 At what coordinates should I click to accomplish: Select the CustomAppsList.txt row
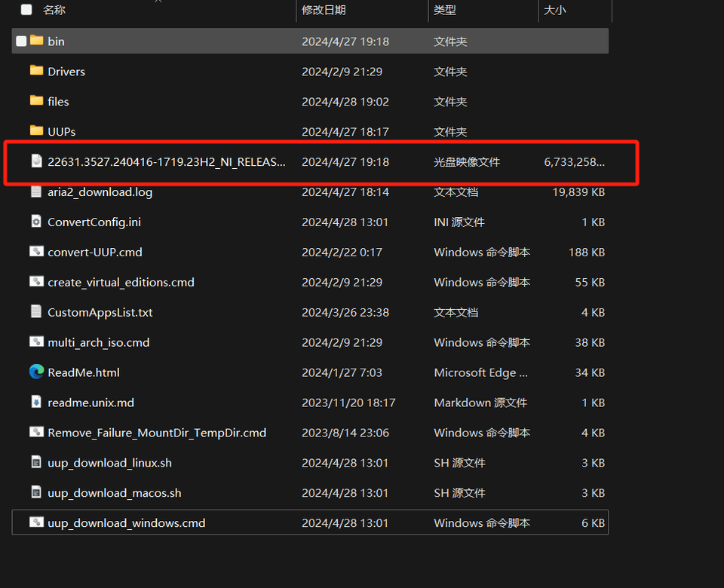tap(100, 312)
